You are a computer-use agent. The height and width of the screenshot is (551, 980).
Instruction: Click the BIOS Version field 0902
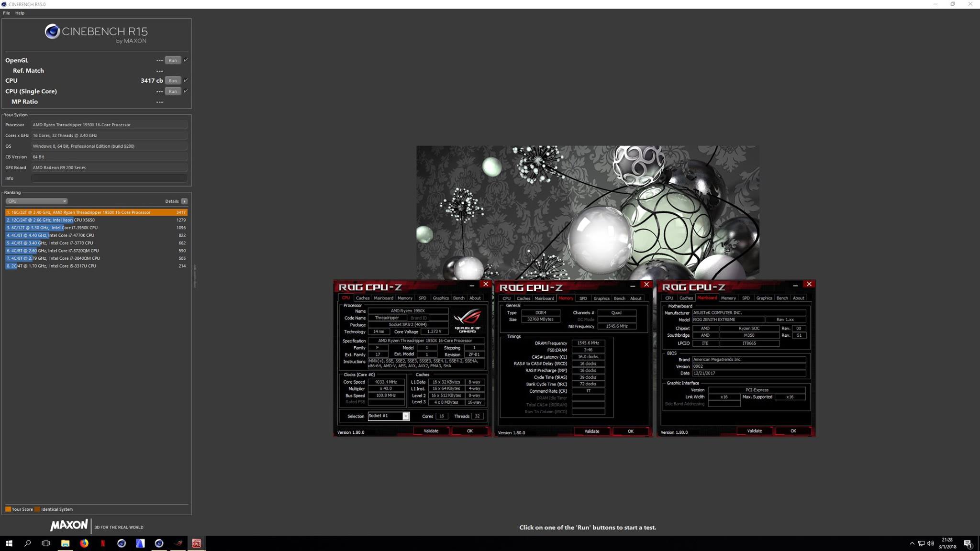point(749,366)
